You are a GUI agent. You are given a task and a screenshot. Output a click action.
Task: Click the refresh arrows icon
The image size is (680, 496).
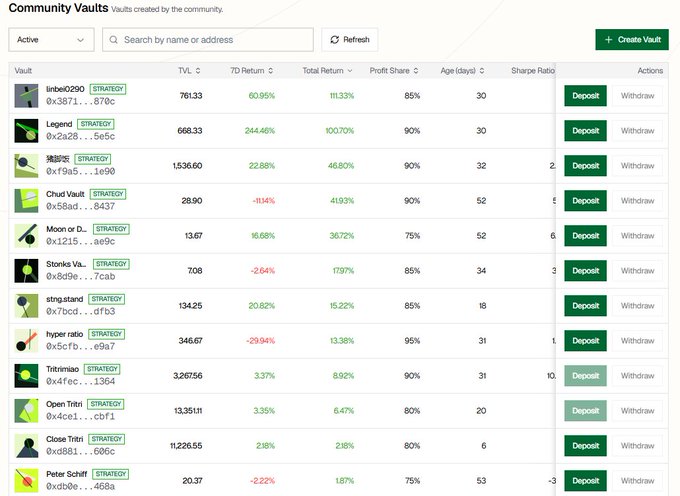click(x=334, y=40)
